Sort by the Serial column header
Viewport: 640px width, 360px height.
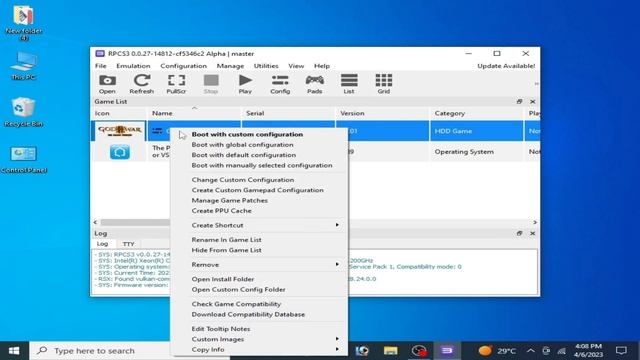click(x=288, y=113)
